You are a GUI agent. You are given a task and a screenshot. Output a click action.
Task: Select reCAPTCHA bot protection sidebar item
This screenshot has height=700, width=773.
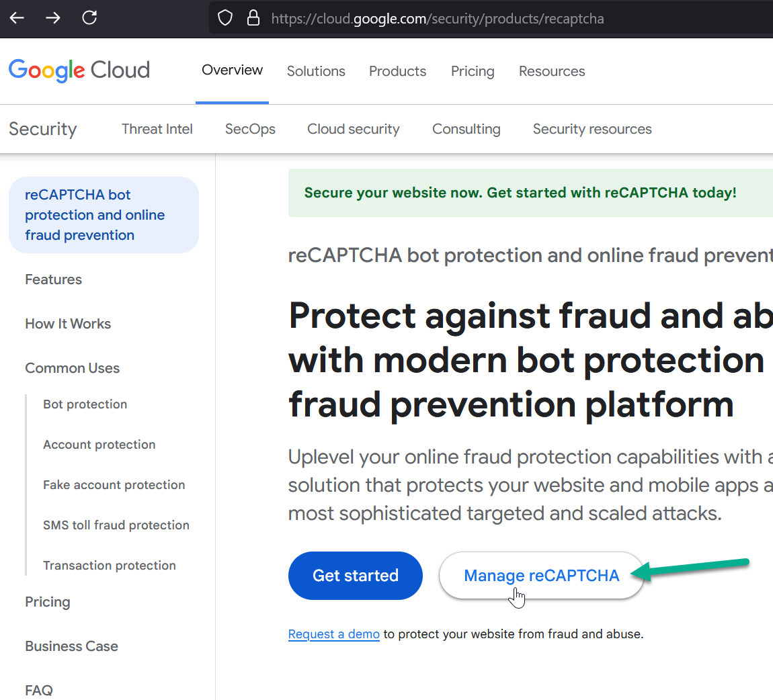click(x=104, y=215)
